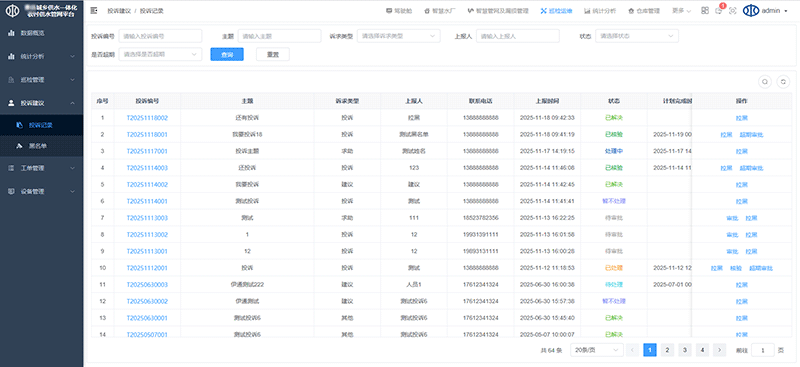This screenshot has width=800, height=367.
Task: Click 投诉记录 breadcrumb item
Action: pos(152,11)
